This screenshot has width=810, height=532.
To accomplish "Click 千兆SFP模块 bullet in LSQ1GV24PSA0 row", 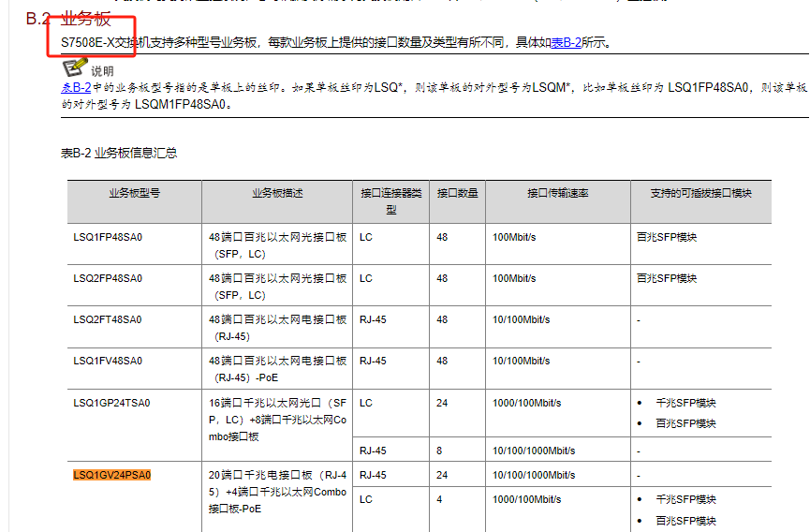I will (x=685, y=499).
